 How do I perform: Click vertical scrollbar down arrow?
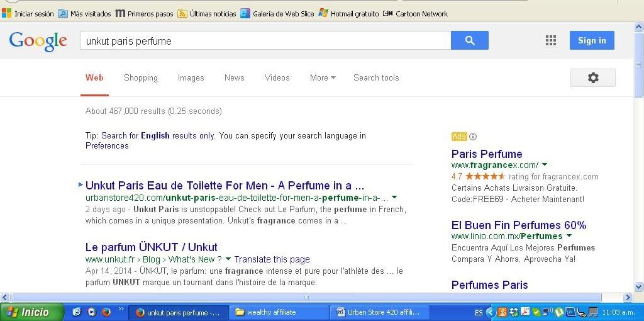[x=639, y=286]
